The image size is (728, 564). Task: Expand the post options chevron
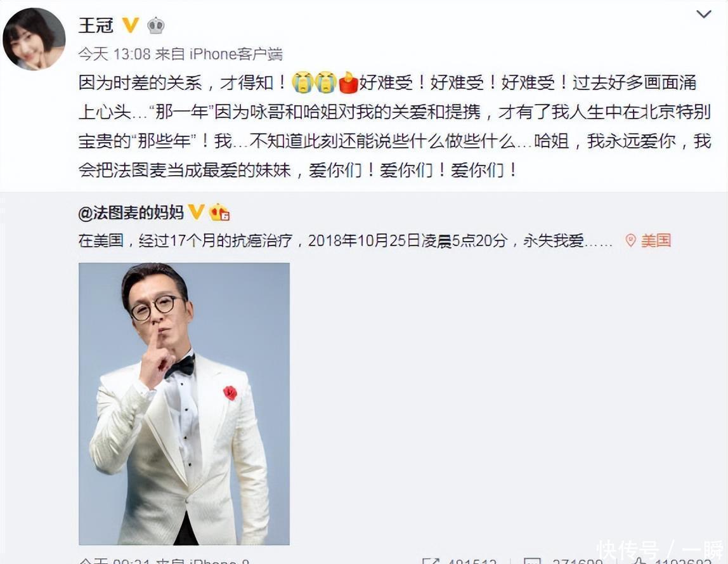[704, 15]
